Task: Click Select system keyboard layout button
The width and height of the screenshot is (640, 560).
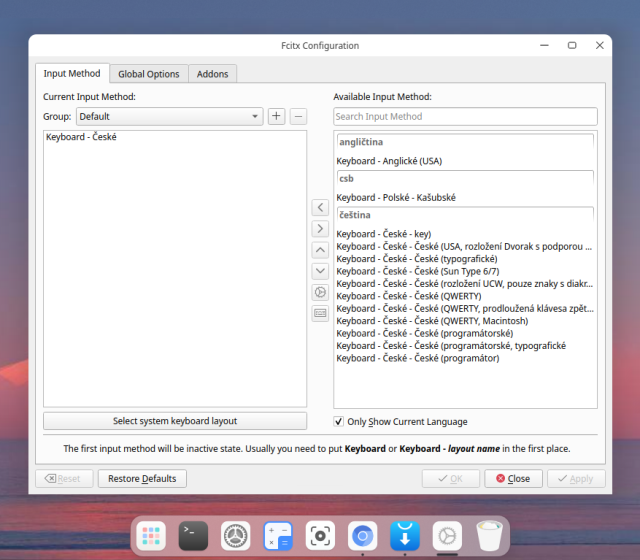Action: click(x=175, y=421)
